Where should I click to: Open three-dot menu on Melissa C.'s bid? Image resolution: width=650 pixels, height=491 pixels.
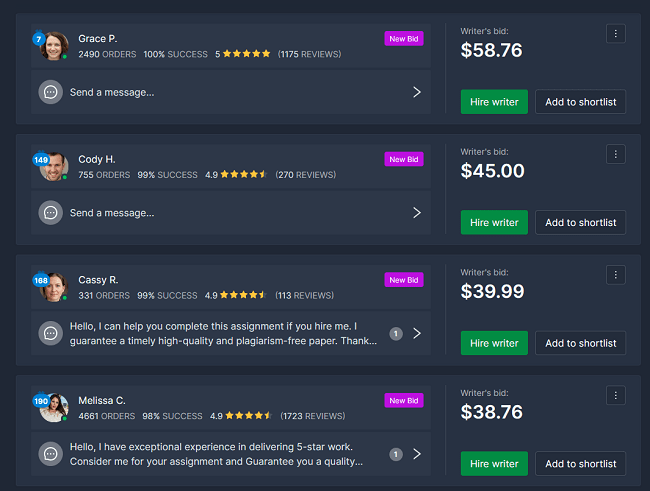[x=615, y=395]
